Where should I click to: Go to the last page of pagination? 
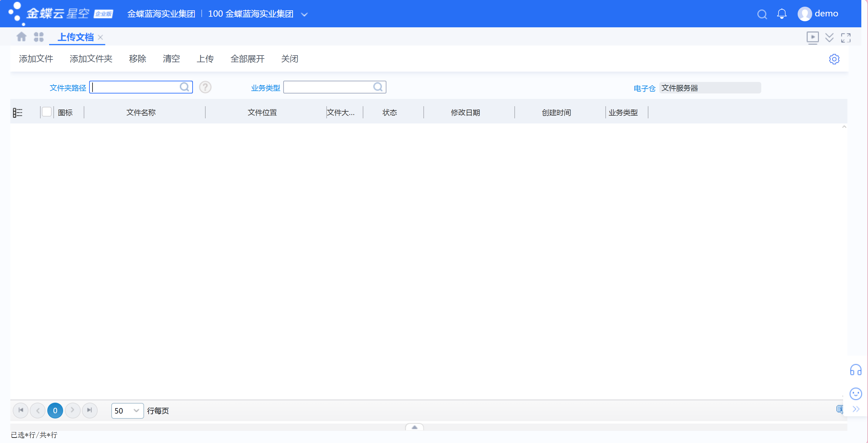[x=90, y=410]
